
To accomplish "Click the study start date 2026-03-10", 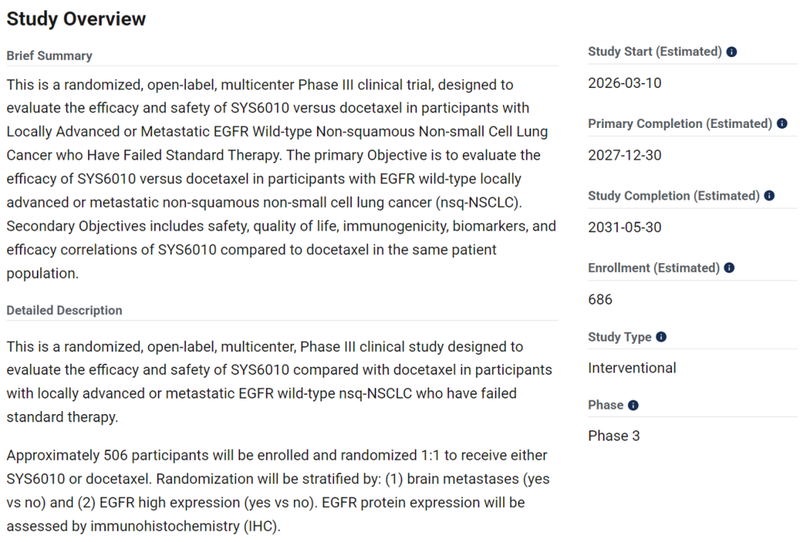I will click(x=625, y=83).
